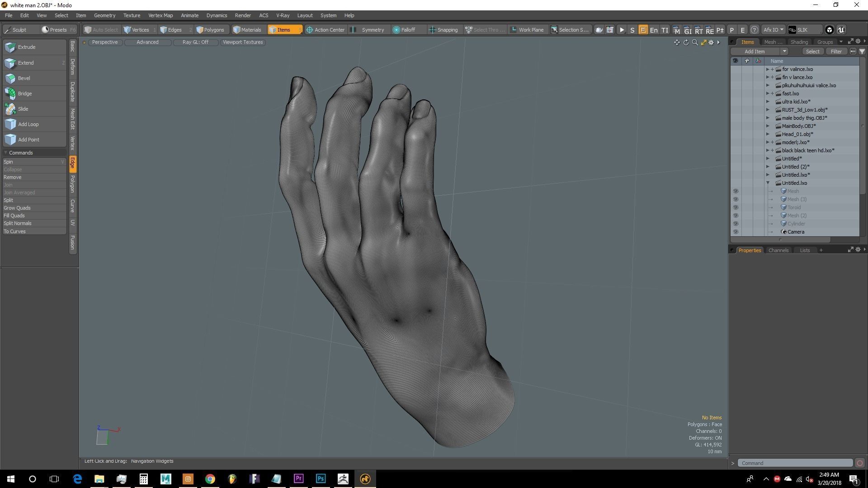868x488 pixels.
Task: Select the MainBody.OBJ* scene row
Action: pyautogui.click(x=795, y=126)
